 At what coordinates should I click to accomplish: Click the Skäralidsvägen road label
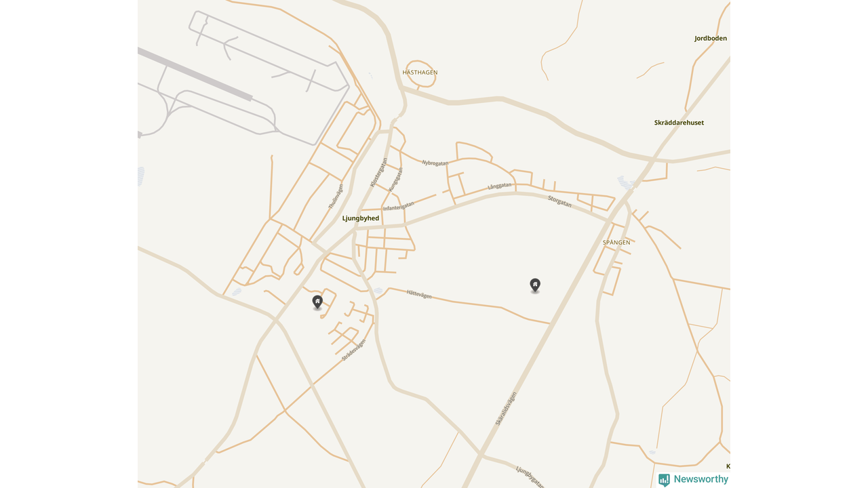point(506,409)
